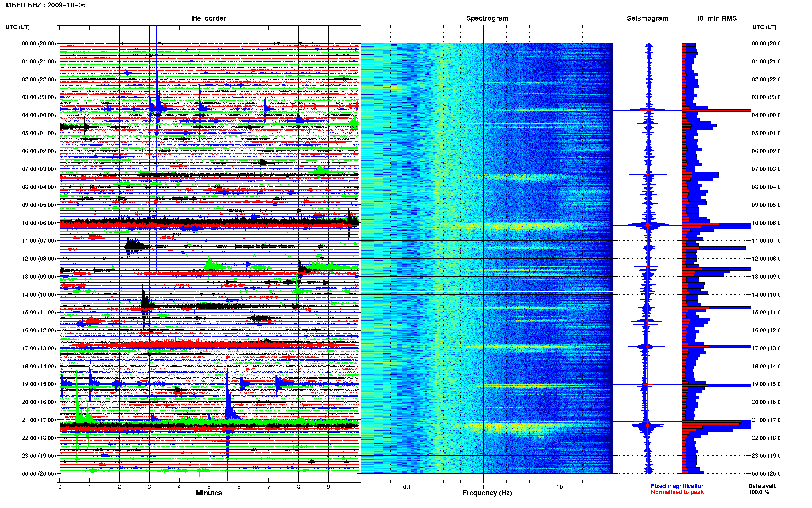Click the left 04:00 (00:00) time label
The height and width of the screenshot is (508, 812).
click(x=39, y=115)
